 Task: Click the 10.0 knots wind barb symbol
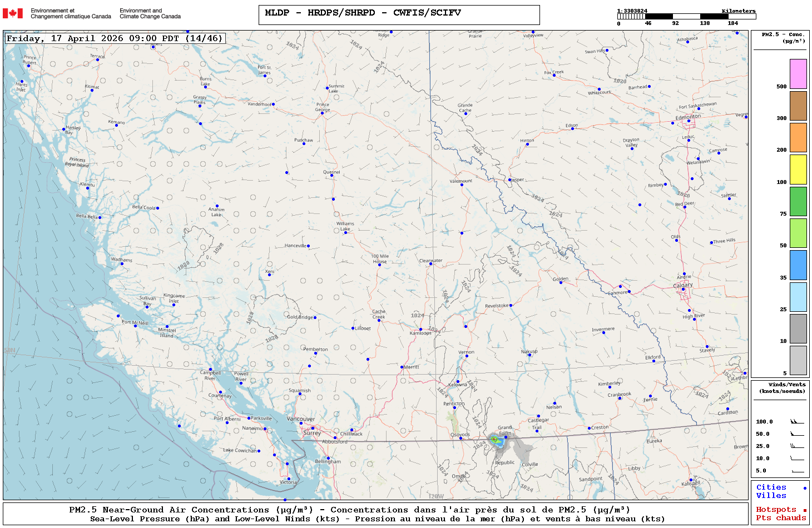pos(797,459)
